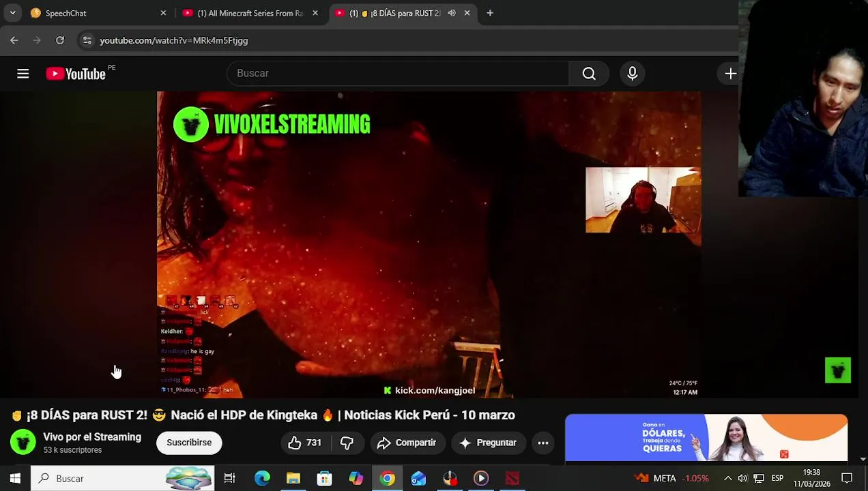Switch to Google Chrome on the taskbar

click(387, 478)
